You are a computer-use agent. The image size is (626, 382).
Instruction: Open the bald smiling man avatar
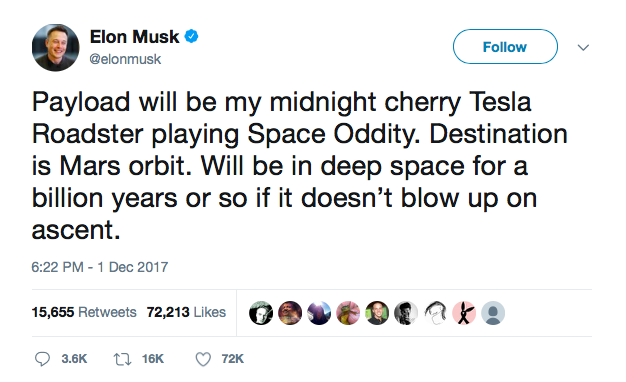click(x=377, y=313)
